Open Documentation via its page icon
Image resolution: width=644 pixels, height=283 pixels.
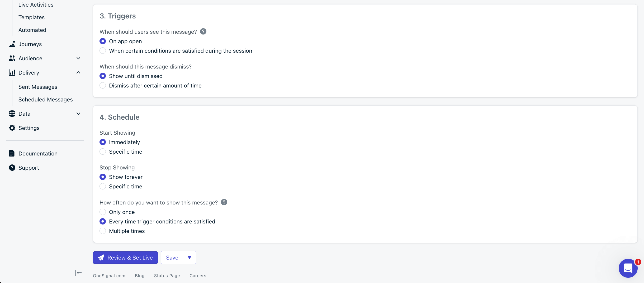(12, 153)
